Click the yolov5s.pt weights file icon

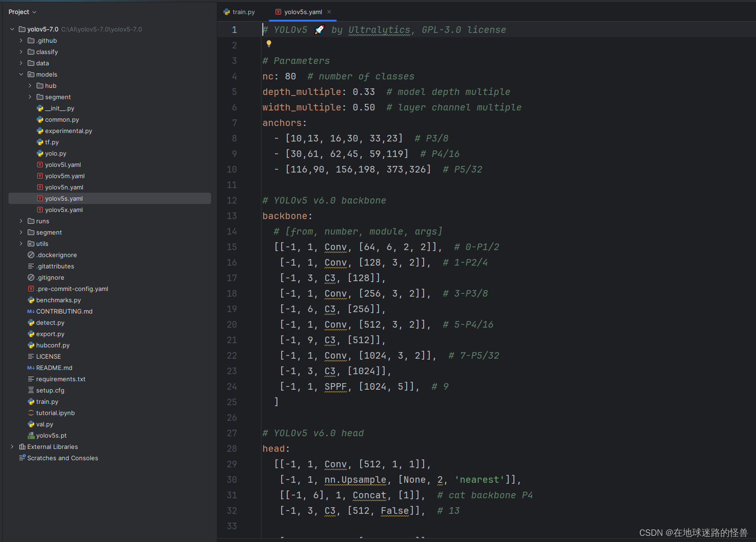pos(31,435)
